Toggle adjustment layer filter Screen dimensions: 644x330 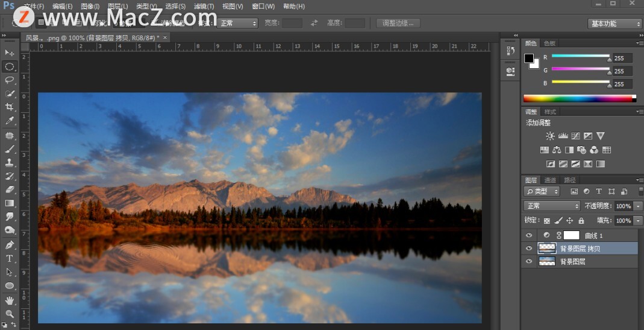click(x=587, y=191)
